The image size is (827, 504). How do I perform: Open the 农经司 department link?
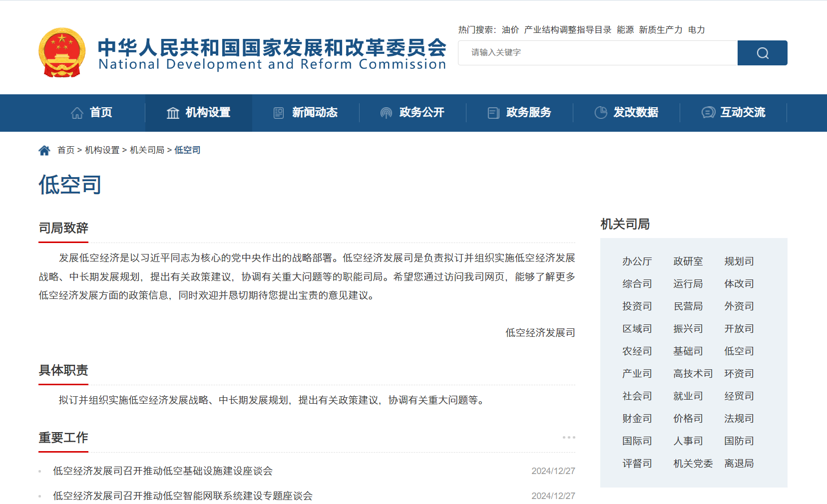click(637, 351)
